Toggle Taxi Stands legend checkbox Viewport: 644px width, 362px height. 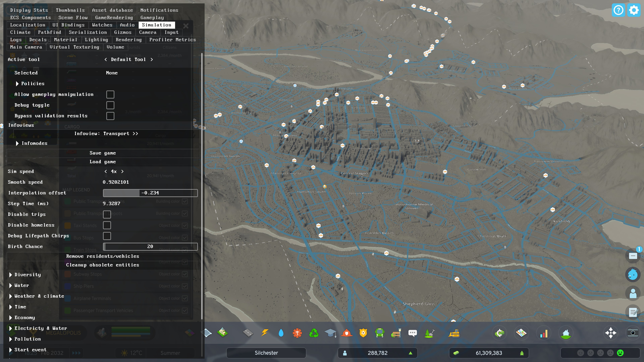click(x=184, y=225)
